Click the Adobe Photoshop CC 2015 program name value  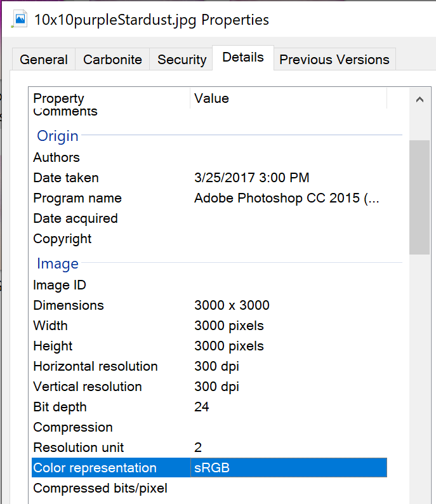287,198
